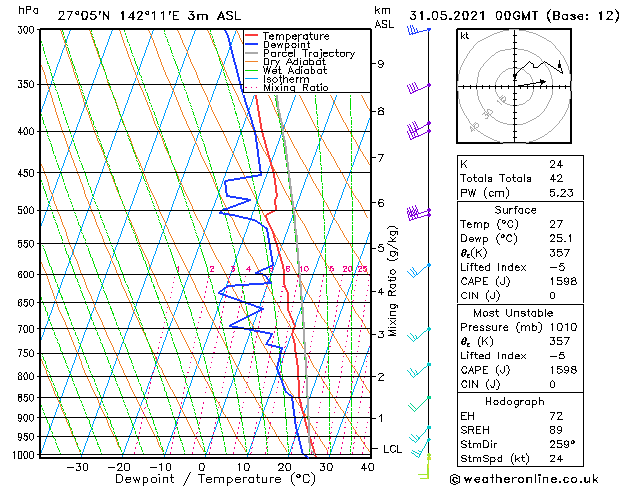Click the 6 km altitude tick label
The height and width of the screenshot is (486, 629).
click(381, 203)
